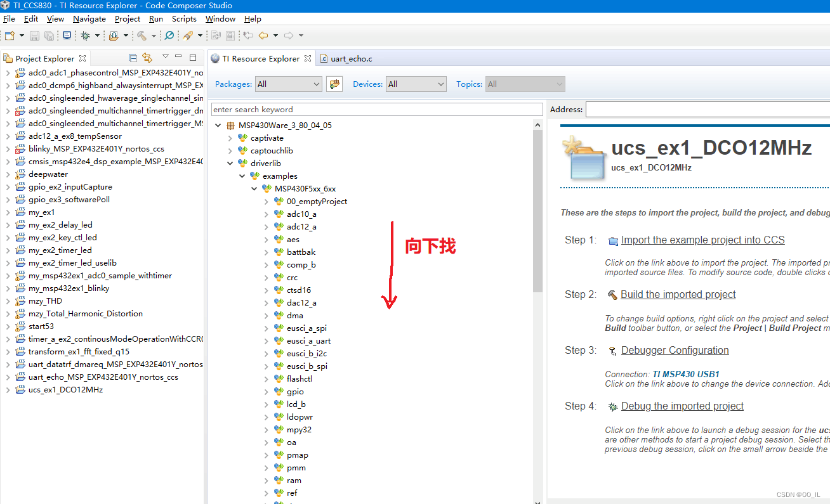Viewport: 830px width, 504px height.
Task: Click Build the imported project link
Action: [678, 294]
